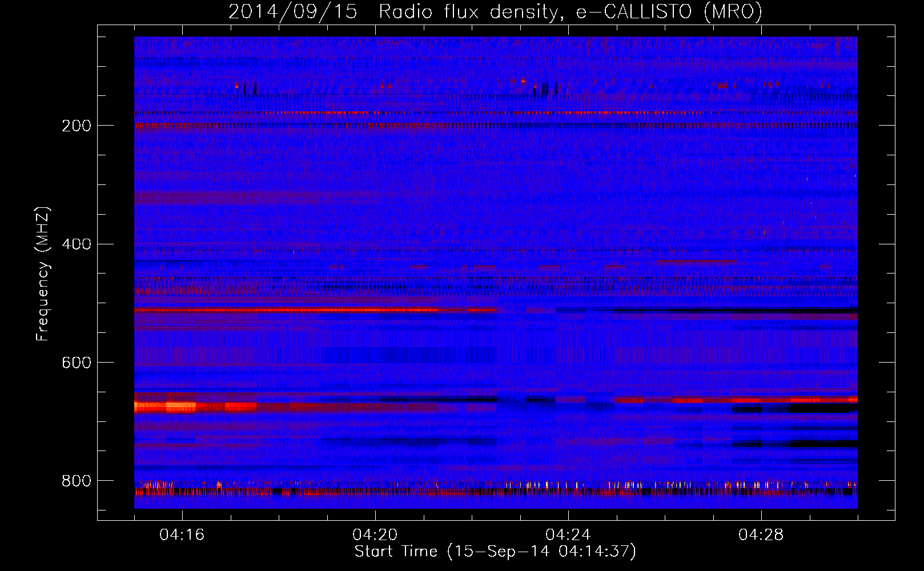Image resolution: width=924 pixels, height=571 pixels.
Task: Click the 800 frequency tick label
Action: click(77, 481)
